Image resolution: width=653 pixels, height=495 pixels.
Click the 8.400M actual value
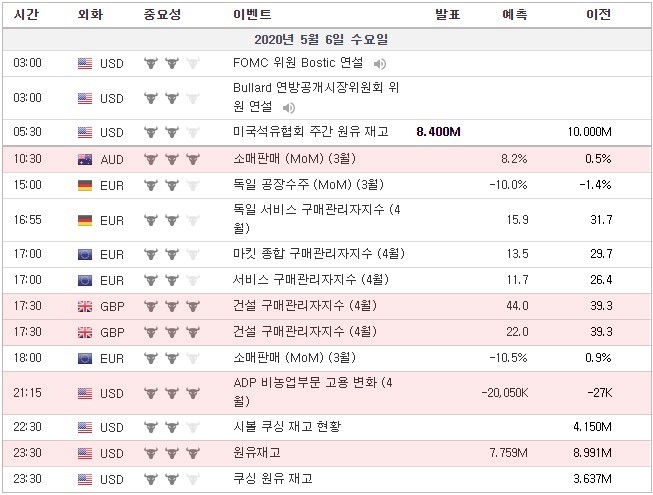tap(438, 132)
